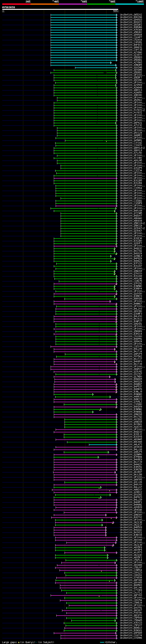Screen dimensions: 146x644
Task: Choose the UniRef100_C5Z4S4 label
Action: [x=131, y=40]
